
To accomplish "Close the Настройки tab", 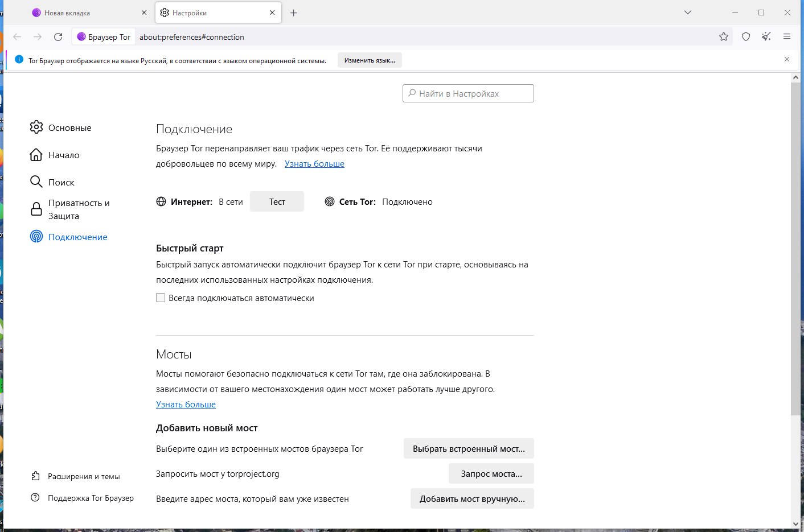I will tap(272, 13).
